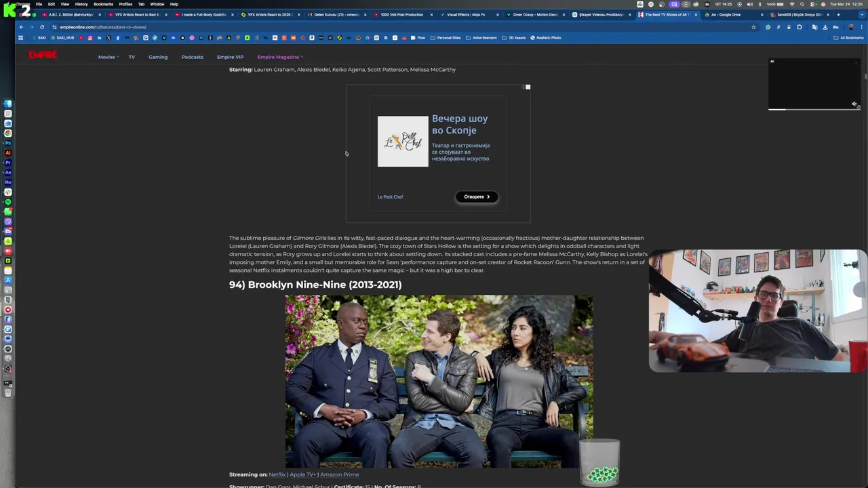868x488 pixels.
Task: Open the Instagram bookmark icon
Action: 90,37
